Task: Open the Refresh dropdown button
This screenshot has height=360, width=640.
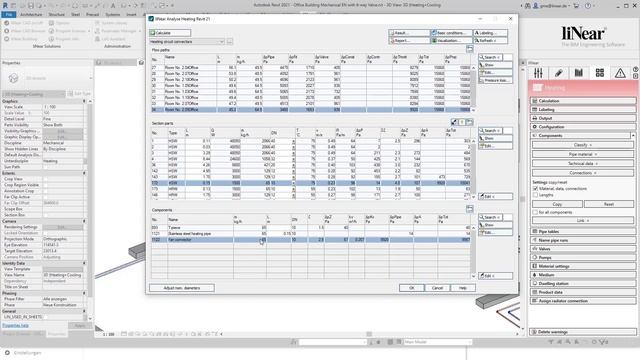Action: 490,40
